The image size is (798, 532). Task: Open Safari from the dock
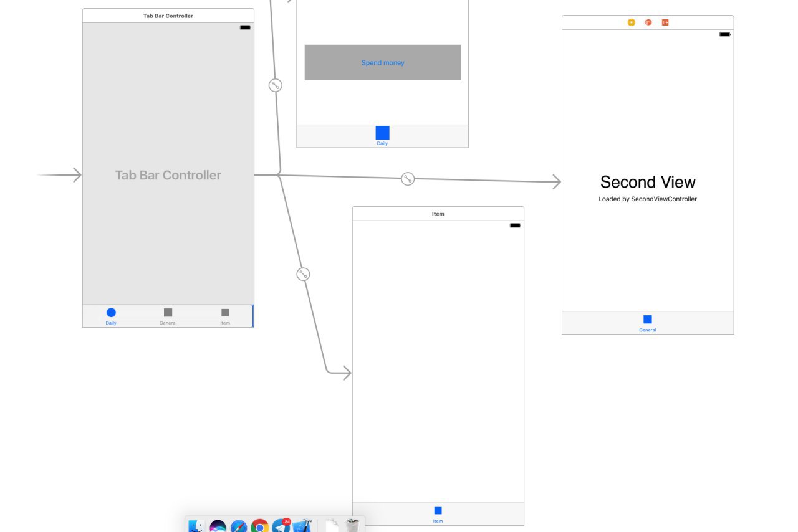(x=239, y=527)
